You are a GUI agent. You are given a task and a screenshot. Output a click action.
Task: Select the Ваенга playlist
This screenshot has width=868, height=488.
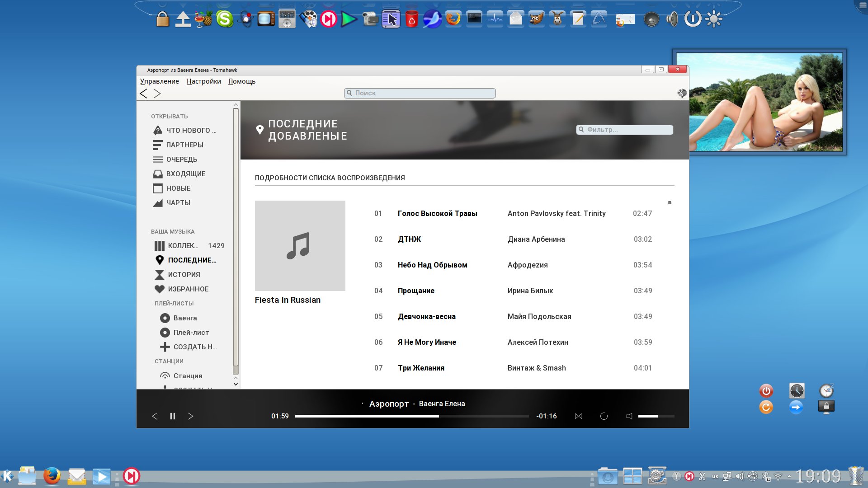point(185,318)
